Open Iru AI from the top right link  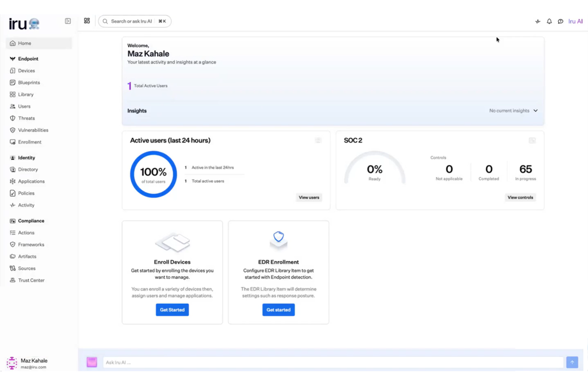point(575,21)
